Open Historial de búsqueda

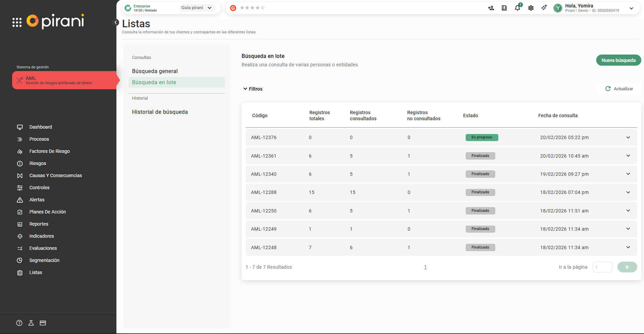tap(160, 112)
